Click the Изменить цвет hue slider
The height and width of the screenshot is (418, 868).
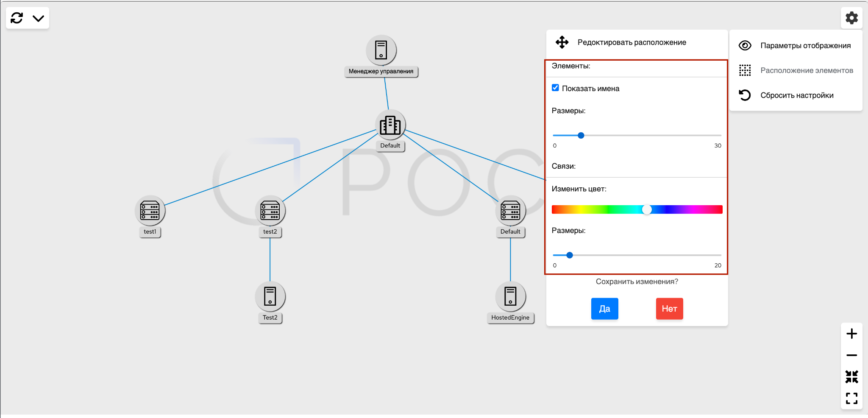637,209
